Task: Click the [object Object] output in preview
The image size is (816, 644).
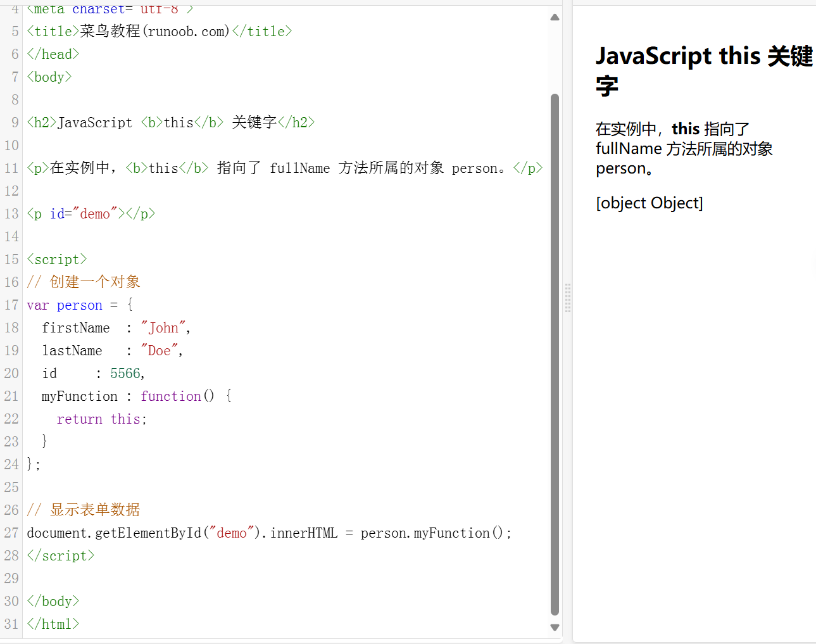Action: click(650, 203)
